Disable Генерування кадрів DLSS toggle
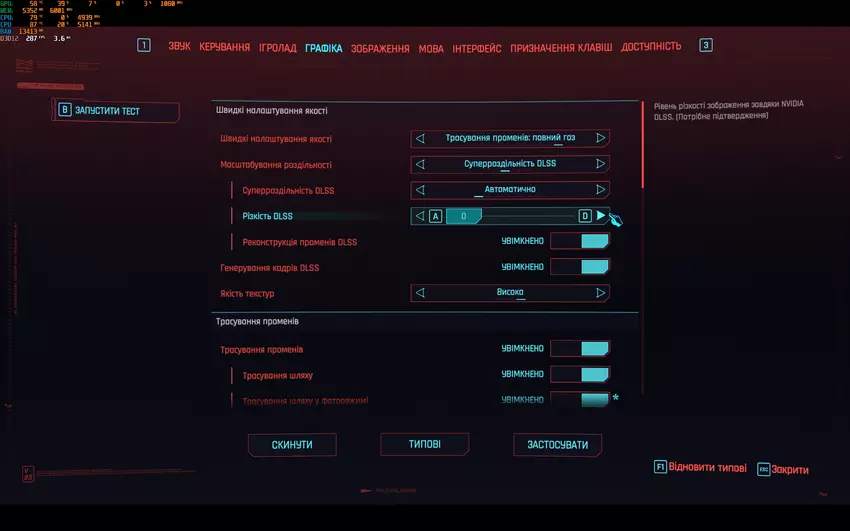850x531 pixels. click(580, 267)
